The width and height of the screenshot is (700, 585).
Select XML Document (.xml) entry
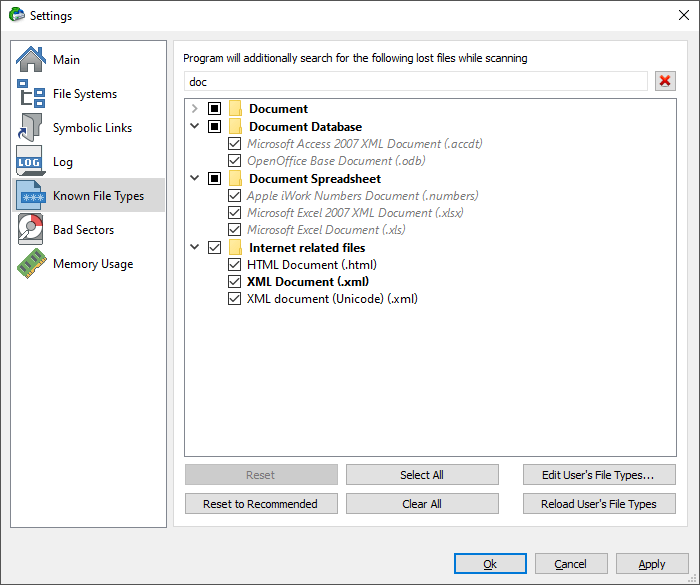pyautogui.click(x=308, y=282)
